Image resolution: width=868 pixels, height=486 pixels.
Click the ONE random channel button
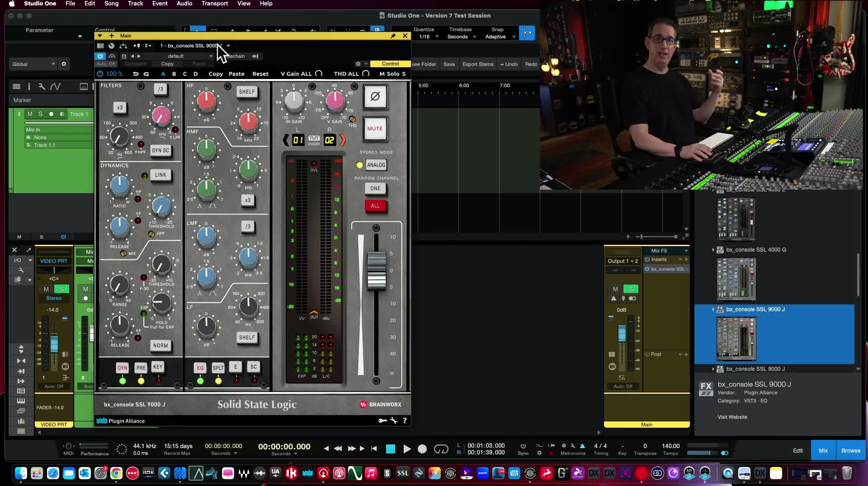pos(375,188)
